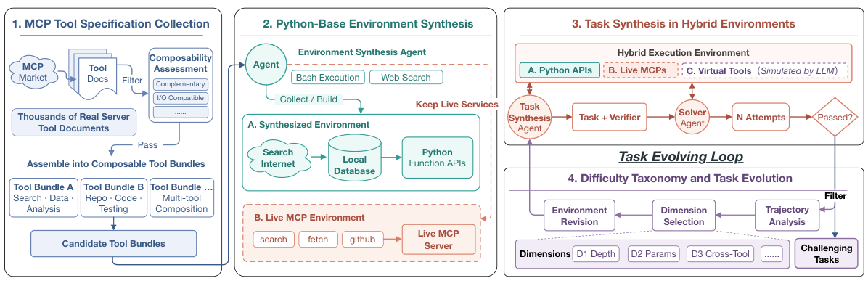
Task: Click the Task Synthesis Agent circle
Action: pyautogui.click(x=531, y=118)
